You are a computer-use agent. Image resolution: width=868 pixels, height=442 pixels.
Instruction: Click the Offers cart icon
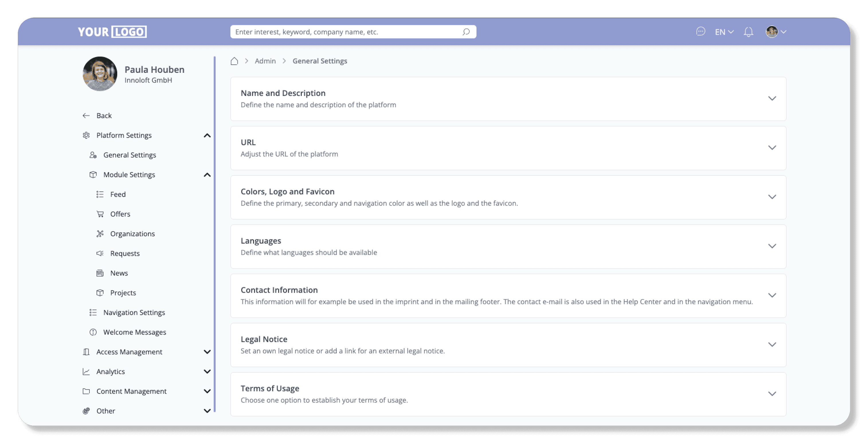click(100, 214)
